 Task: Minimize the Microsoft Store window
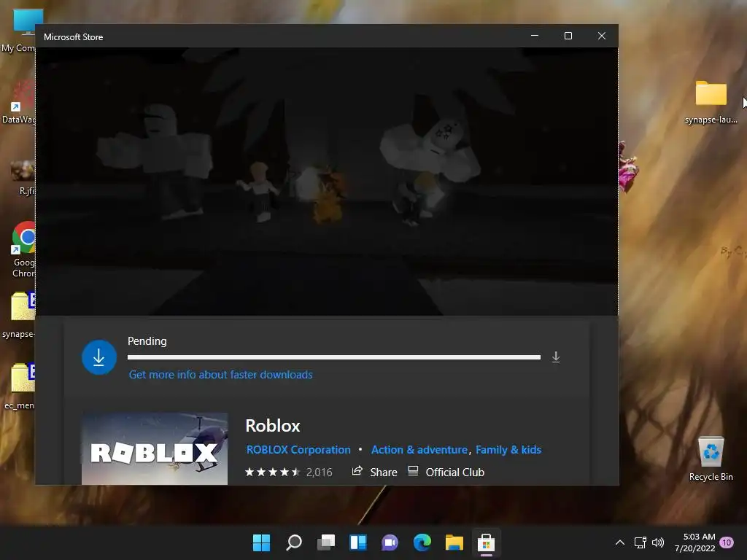point(535,36)
